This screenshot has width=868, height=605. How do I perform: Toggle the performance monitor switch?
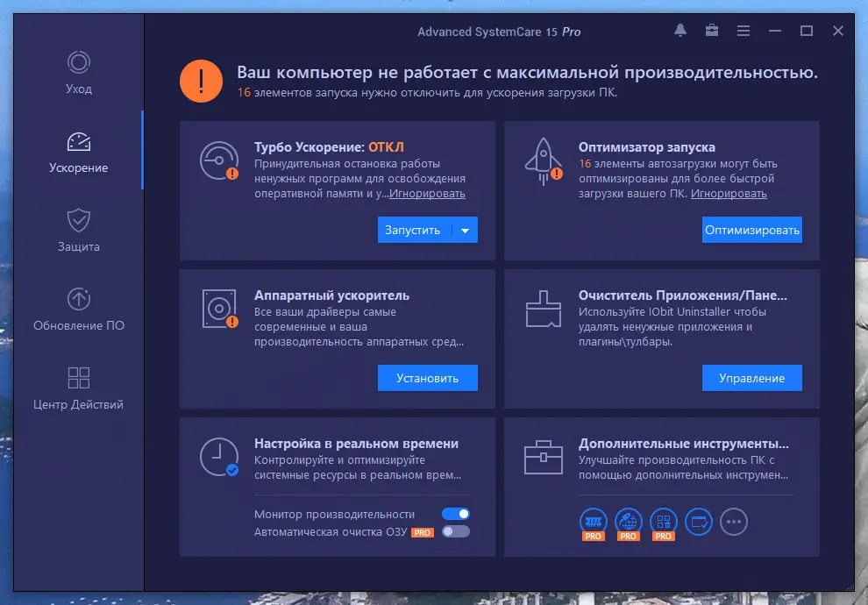tap(458, 514)
